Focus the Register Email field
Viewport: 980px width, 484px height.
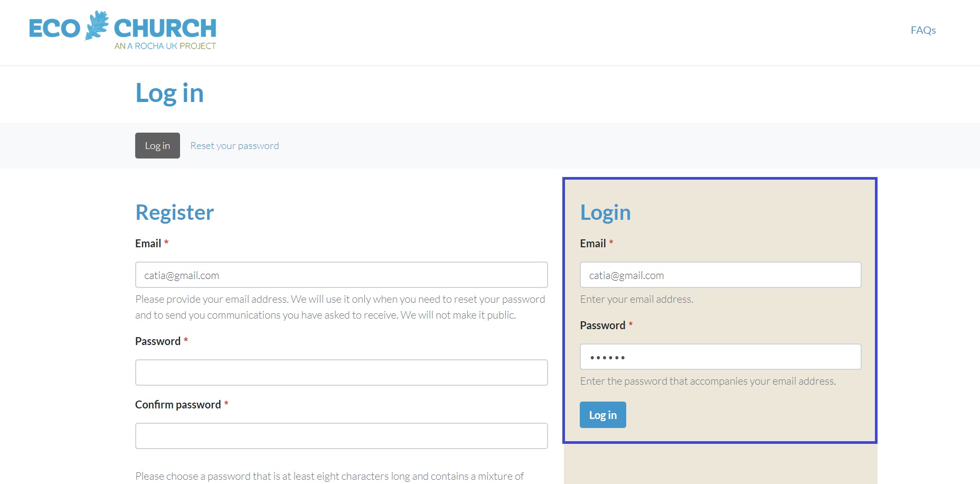pyautogui.click(x=341, y=275)
